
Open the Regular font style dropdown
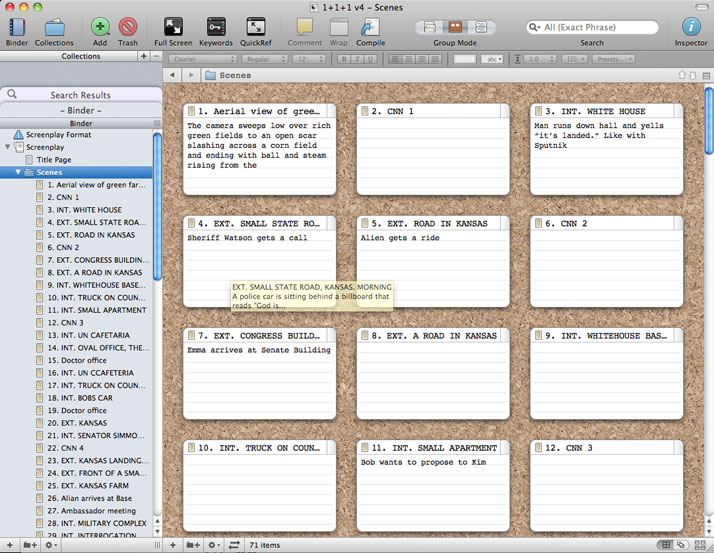[265, 59]
